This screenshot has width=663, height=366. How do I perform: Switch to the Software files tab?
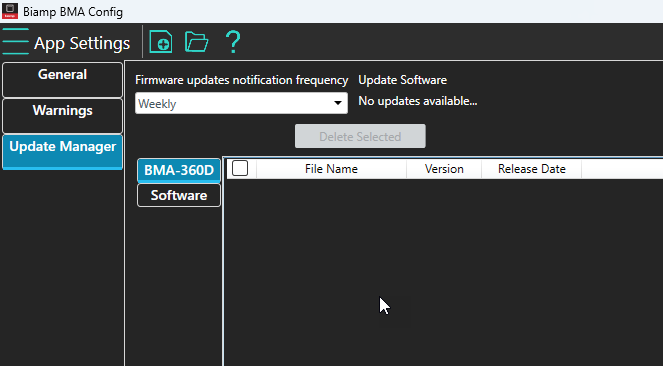click(x=179, y=195)
